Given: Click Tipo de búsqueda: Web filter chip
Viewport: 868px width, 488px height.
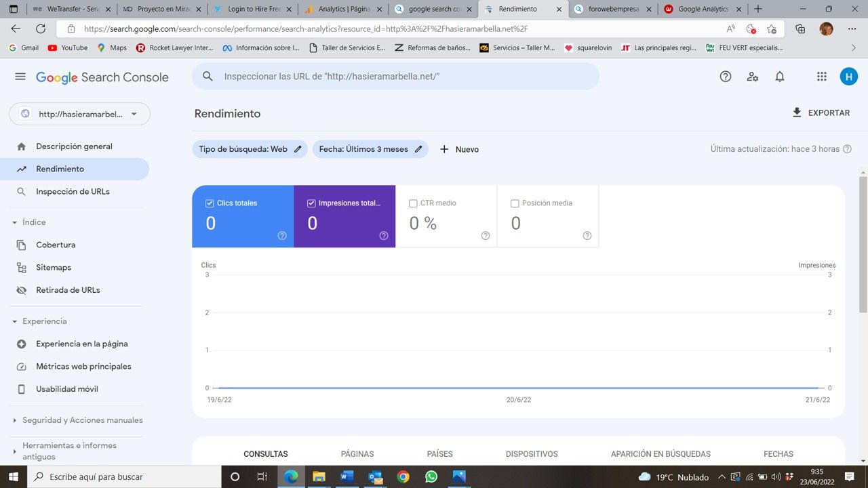Looking at the screenshot, I should (x=250, y=149).
